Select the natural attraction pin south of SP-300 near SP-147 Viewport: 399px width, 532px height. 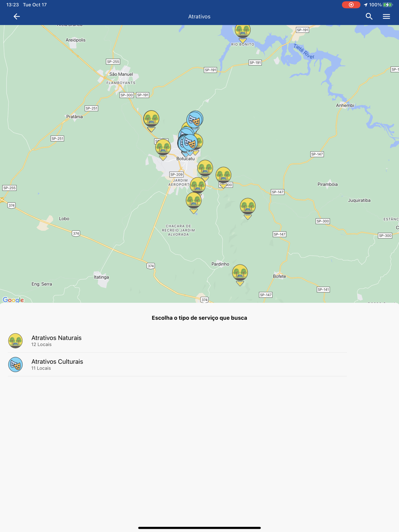point(248,209)
